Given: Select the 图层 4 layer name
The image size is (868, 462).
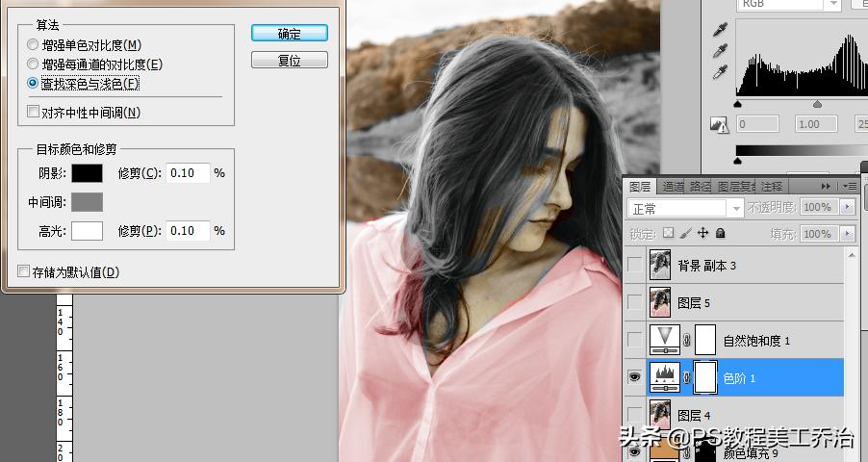Looking at the screenshot, I should tap(694, 415).
